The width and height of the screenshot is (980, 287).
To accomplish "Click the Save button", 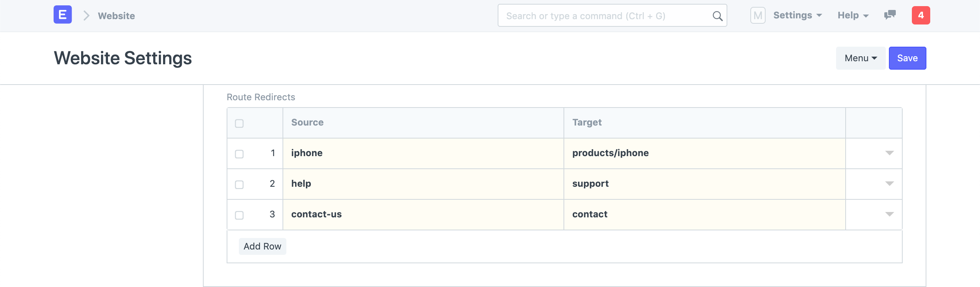I will tap(907, 58).
